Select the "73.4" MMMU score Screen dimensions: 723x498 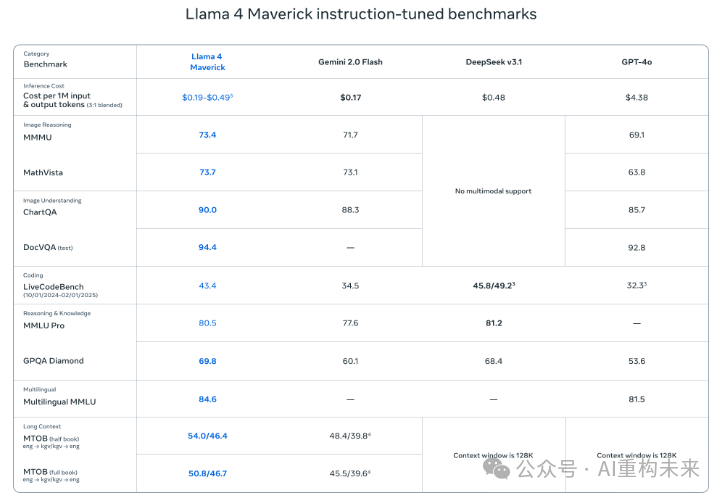tap(207, 135)
